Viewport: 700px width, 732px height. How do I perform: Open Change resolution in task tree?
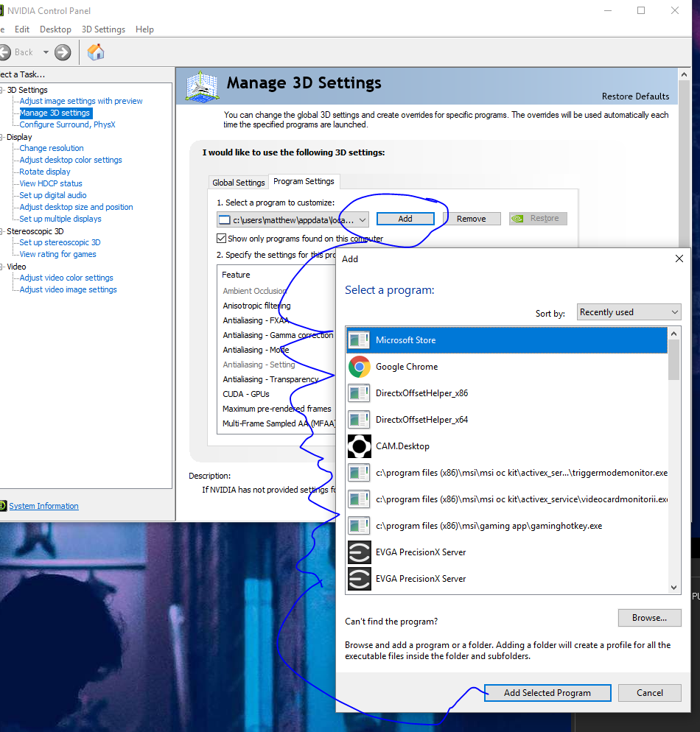pos(52,148)
